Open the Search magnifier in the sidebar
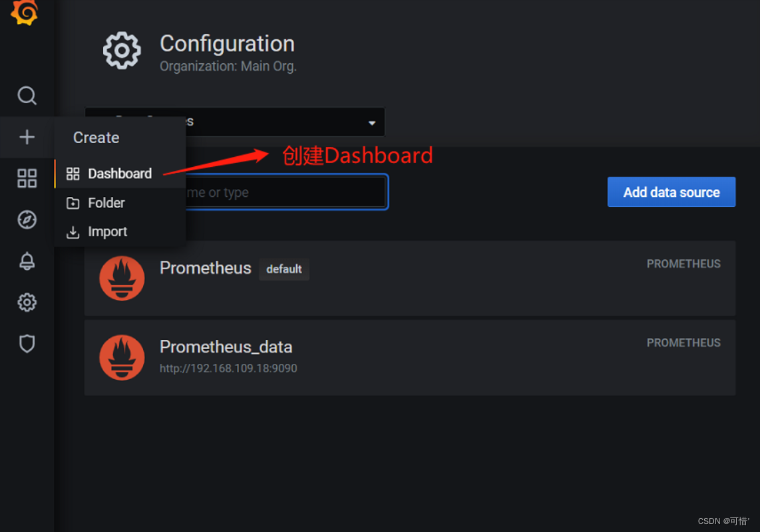 [27, 96]
